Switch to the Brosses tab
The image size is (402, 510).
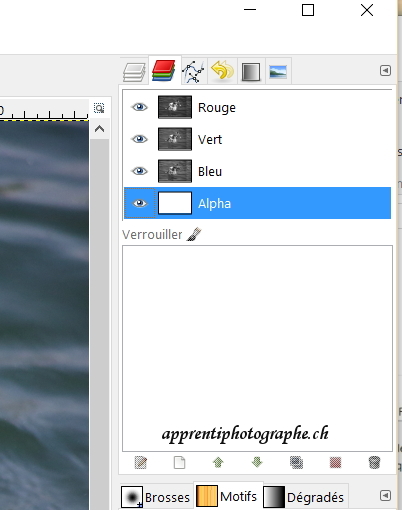pyautogui.click(x=156, y=497)
